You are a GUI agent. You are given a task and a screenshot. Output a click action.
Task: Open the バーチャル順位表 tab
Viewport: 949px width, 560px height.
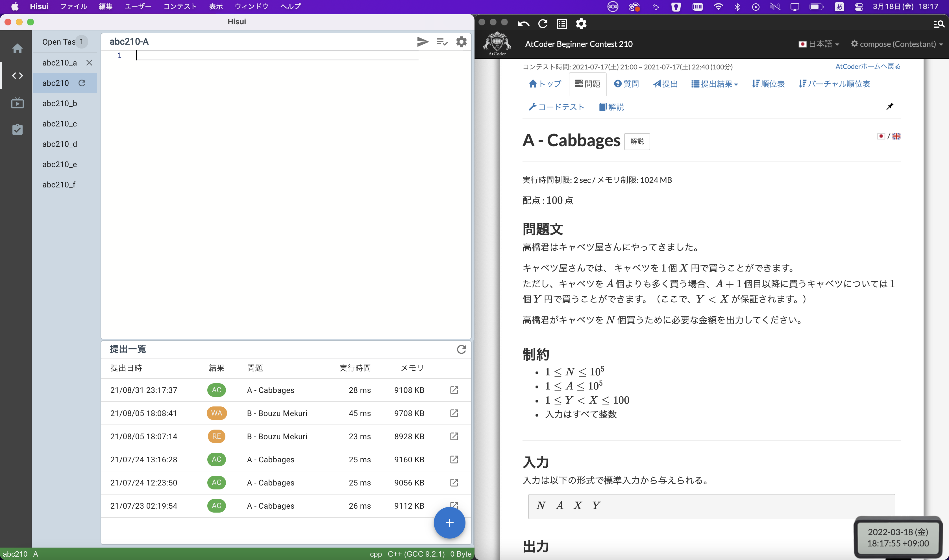(834, 84)
